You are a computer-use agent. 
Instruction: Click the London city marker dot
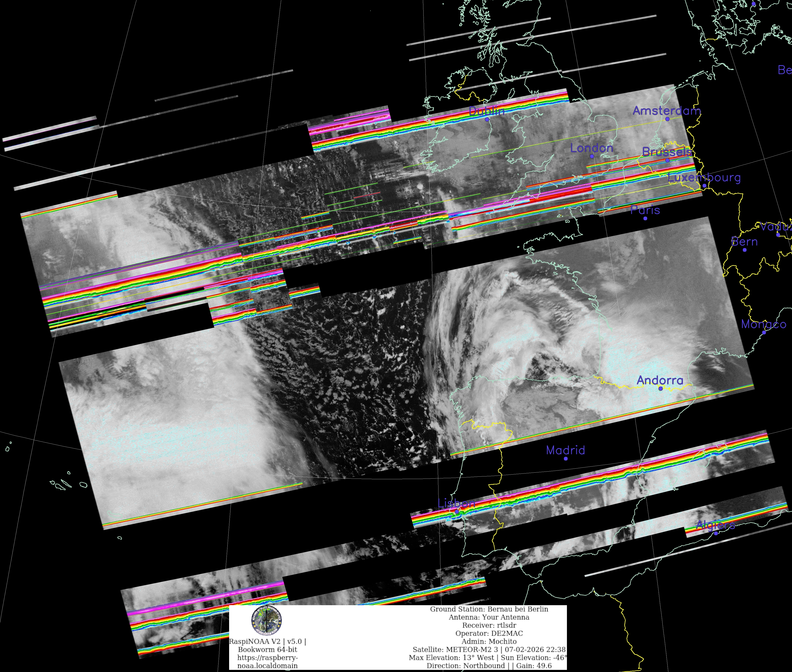pos(592,156)
